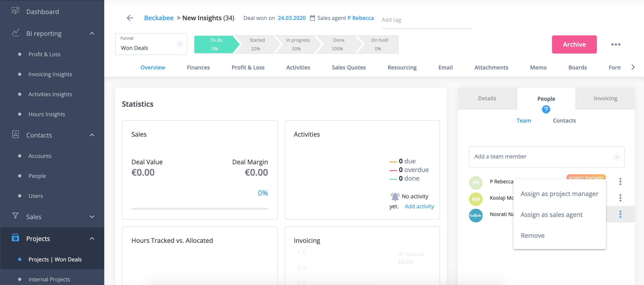Open People under Contacts in sidebar
The image size is (644, 285).
[37, 176]
